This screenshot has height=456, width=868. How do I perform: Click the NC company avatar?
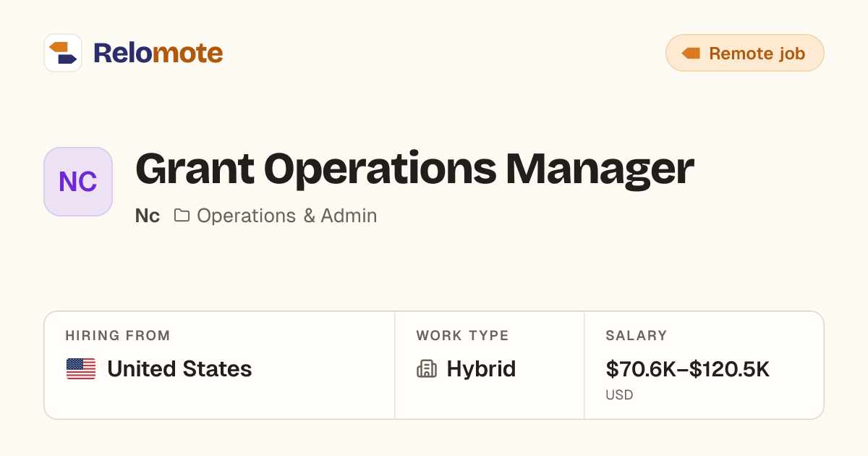pyautogui.click(x=78, y=182)
